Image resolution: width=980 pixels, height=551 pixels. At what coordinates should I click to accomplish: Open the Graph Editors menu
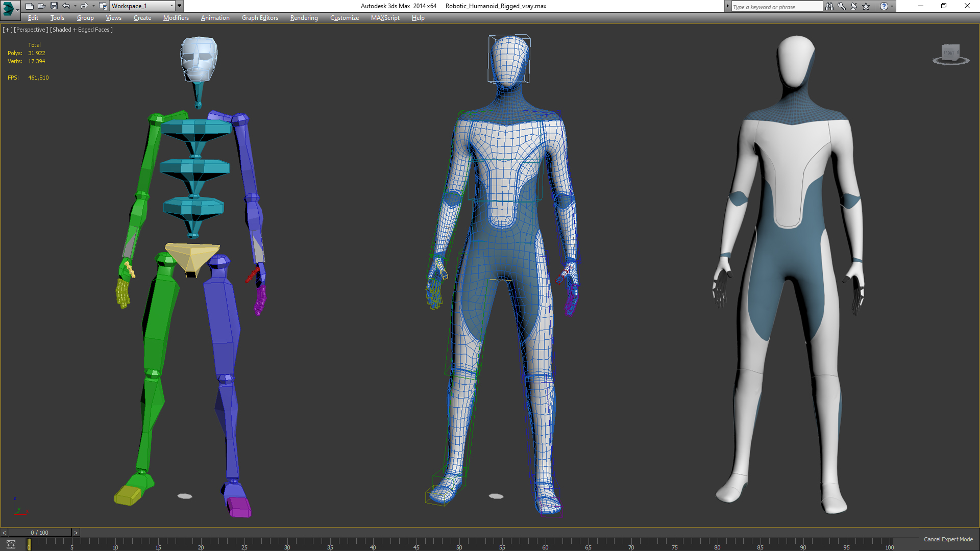[260, 18]
